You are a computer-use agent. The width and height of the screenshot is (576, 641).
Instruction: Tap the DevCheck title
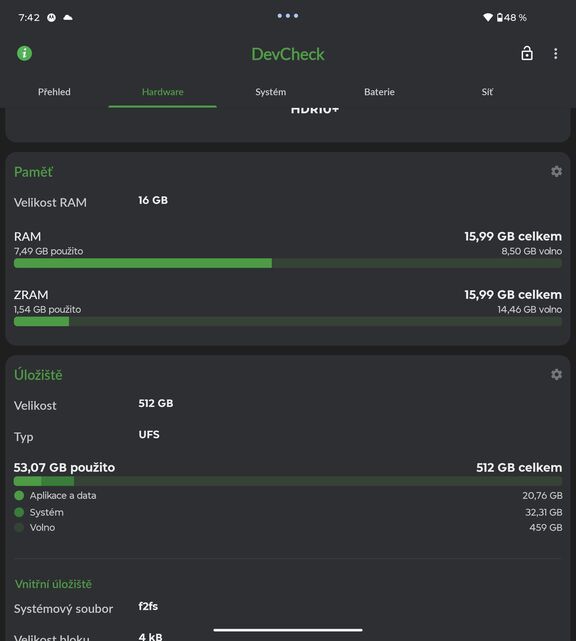[x=288, y=54]
